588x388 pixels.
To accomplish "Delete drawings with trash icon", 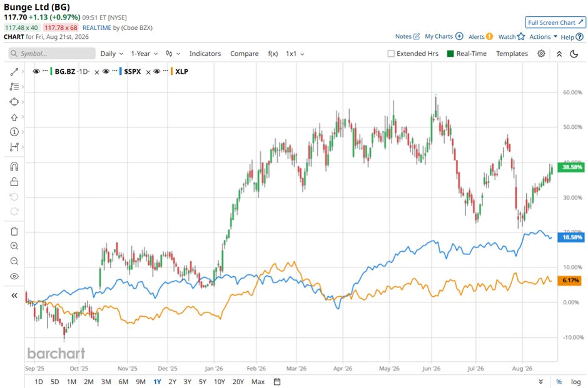I will 14,231.
